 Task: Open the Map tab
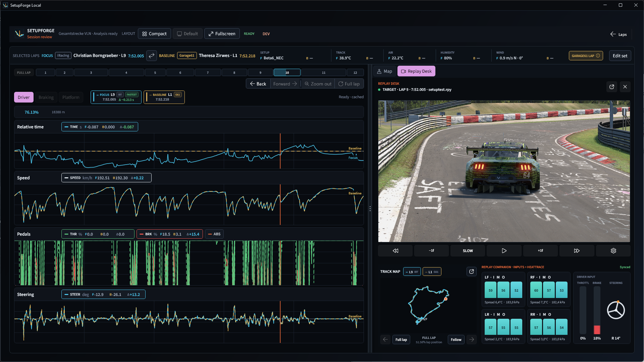[x=385, y=71]
